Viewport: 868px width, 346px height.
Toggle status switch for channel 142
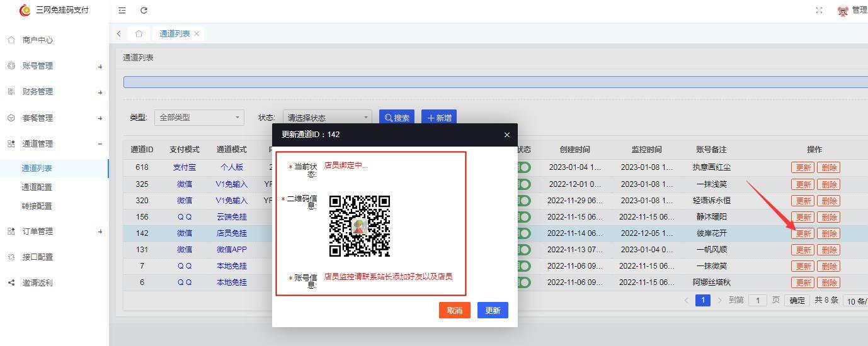(x=524, y=233)
